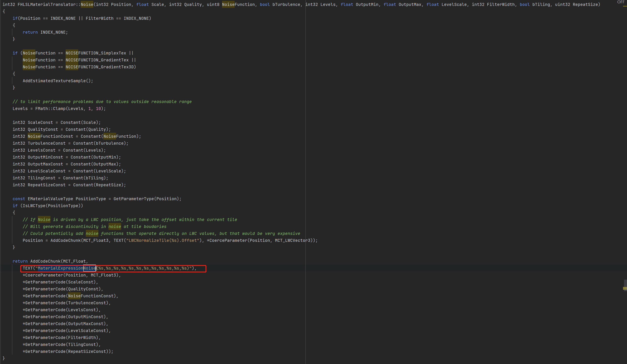Click NOISEFUNCTION_GradientTex3D identifier
Viewport: 627px width, 364px height.
(99, 67)
